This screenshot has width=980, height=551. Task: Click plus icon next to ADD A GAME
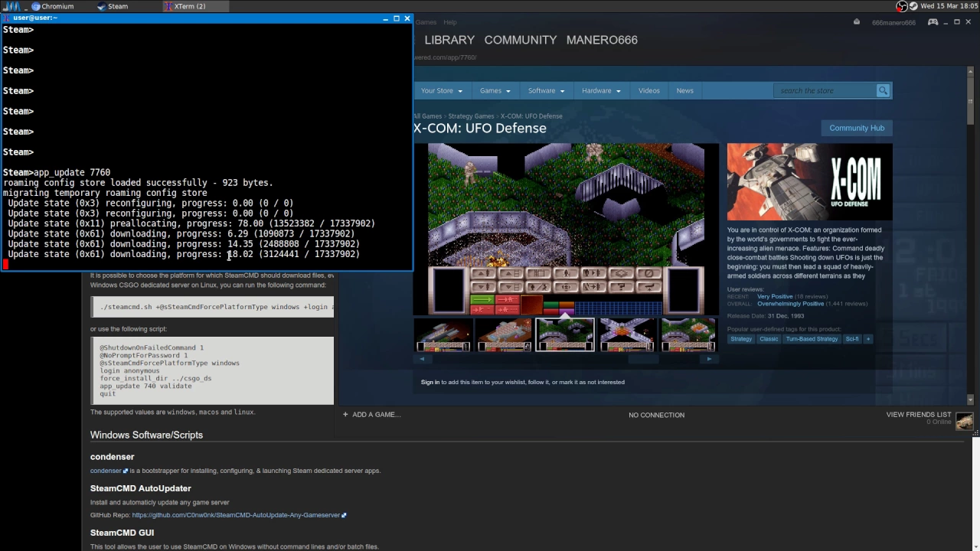coord(345,415)
